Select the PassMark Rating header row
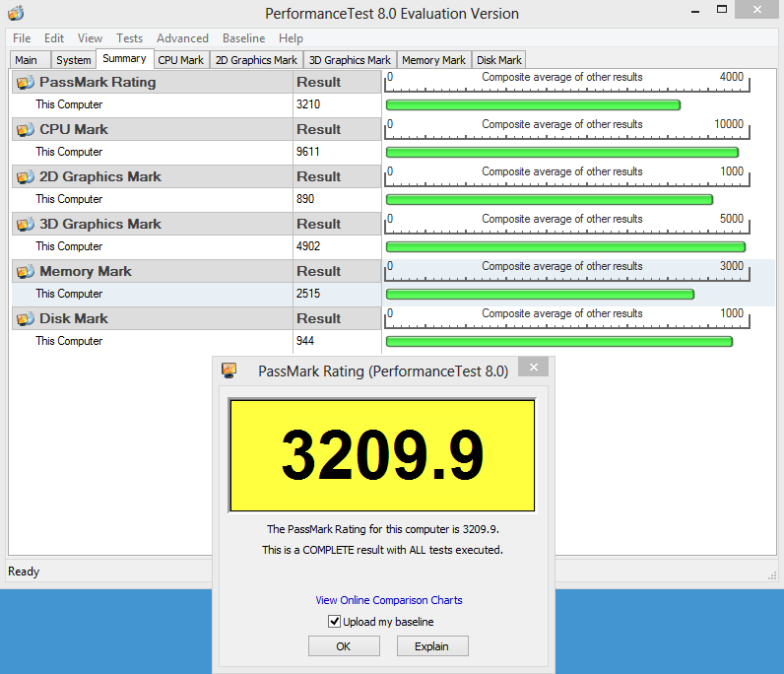Viewport: 784px width, 674px height. tap(197, 82)
